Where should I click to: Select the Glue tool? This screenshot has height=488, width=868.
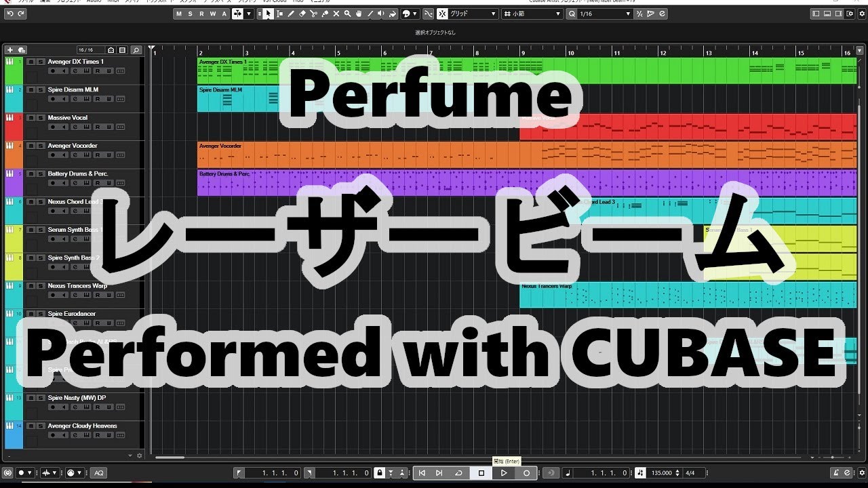point(325,14)
